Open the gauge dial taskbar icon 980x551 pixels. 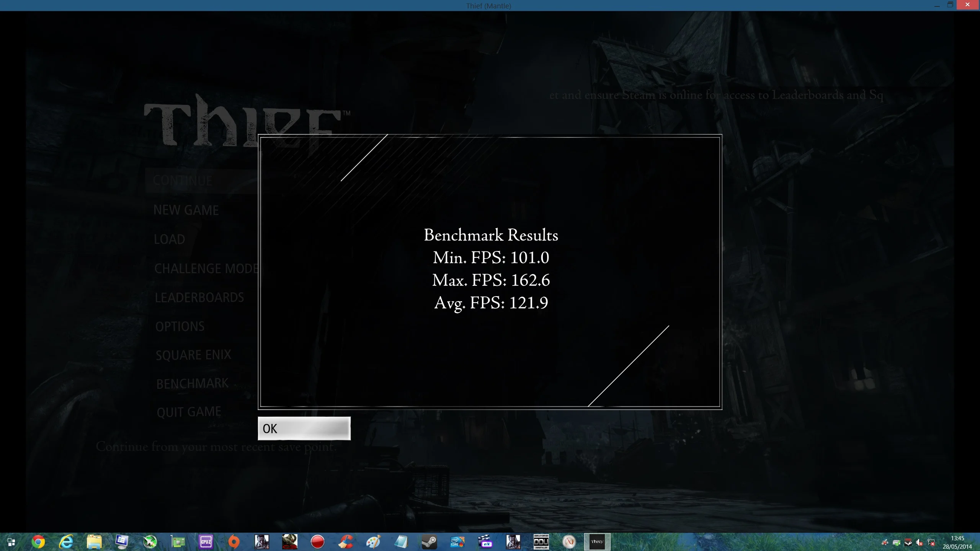569,542
